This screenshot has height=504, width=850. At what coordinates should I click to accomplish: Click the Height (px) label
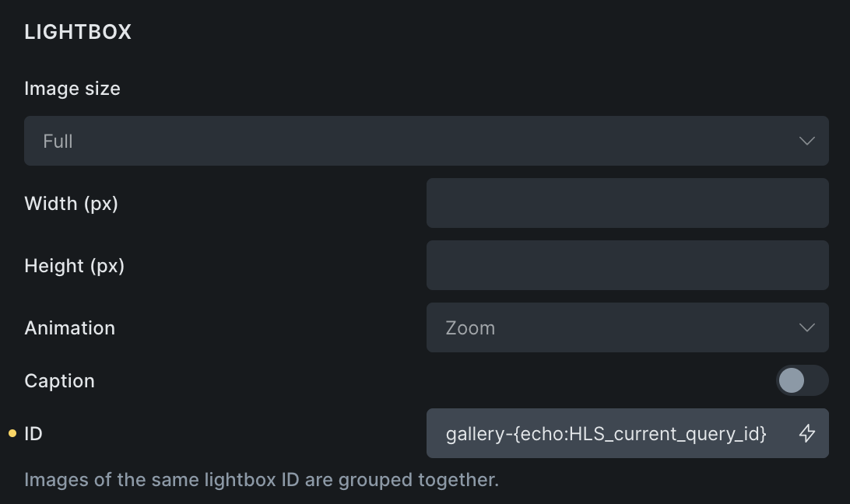[x=74, y=265]
